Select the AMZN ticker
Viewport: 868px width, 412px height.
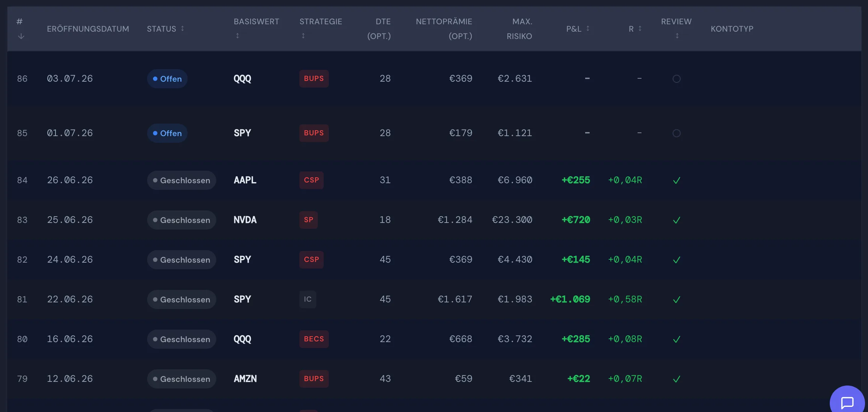[245, 379]
